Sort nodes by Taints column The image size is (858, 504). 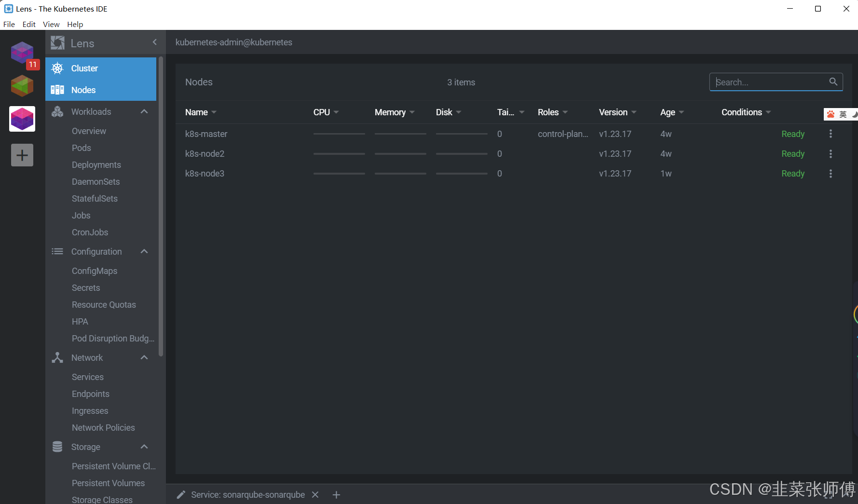pyautogui.click(x=511, y=112)
